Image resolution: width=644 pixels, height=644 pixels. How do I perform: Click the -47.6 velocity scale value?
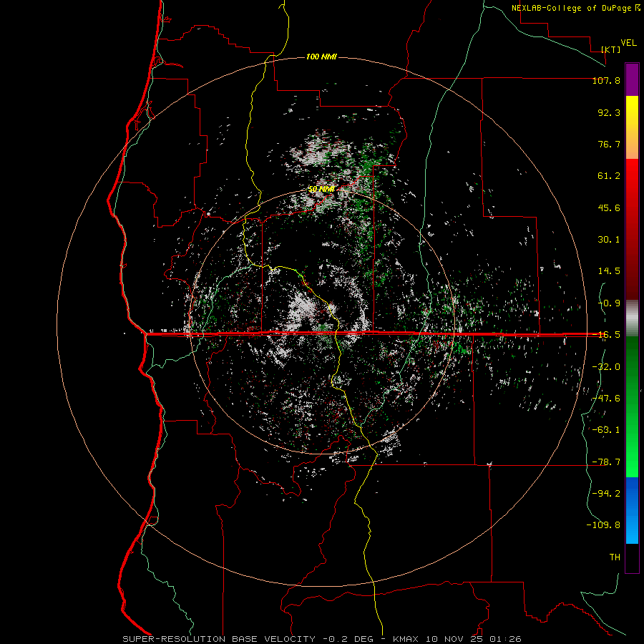coord(606,399)
